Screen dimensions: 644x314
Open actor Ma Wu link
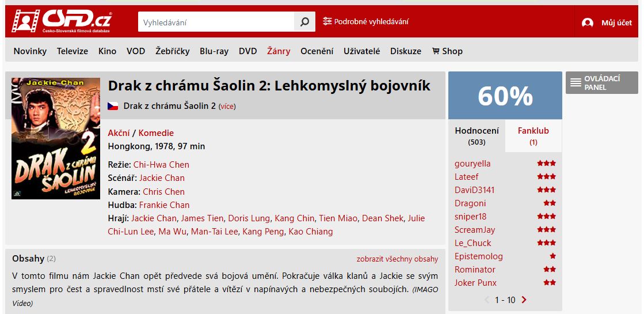(173, 232)
